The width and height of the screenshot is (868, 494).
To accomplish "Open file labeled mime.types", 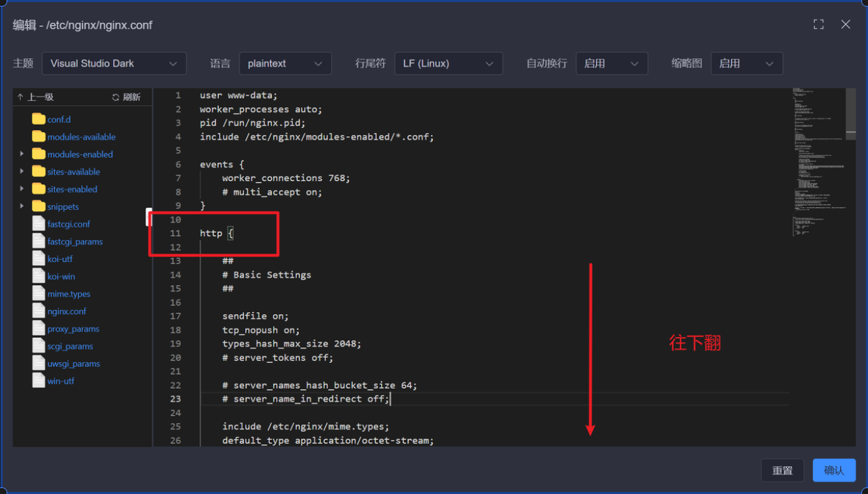I will click(x=69, y=294).
